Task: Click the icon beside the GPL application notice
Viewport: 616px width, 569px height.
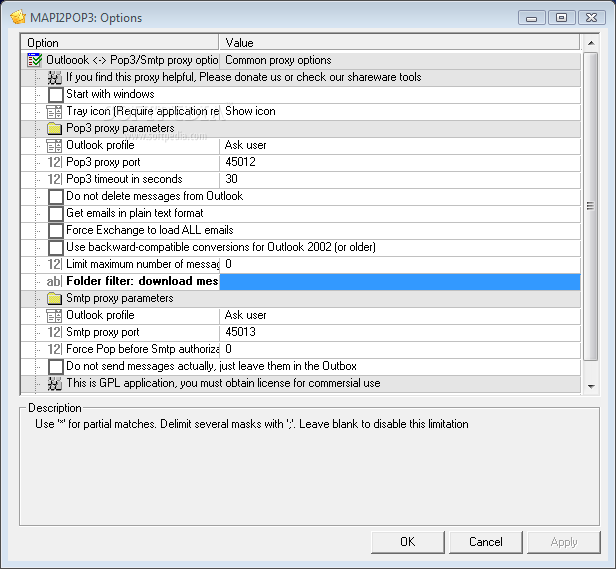Action: coord(54,384)
